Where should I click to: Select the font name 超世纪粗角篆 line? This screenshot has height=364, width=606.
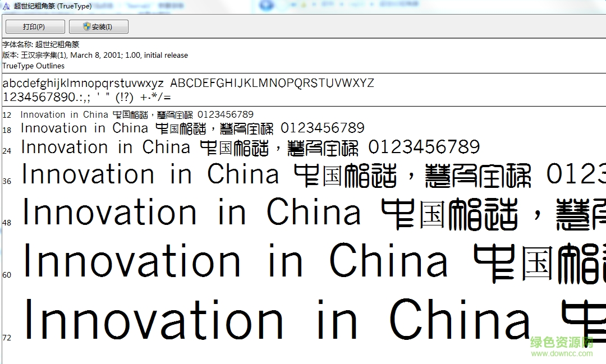pos(41,44)
